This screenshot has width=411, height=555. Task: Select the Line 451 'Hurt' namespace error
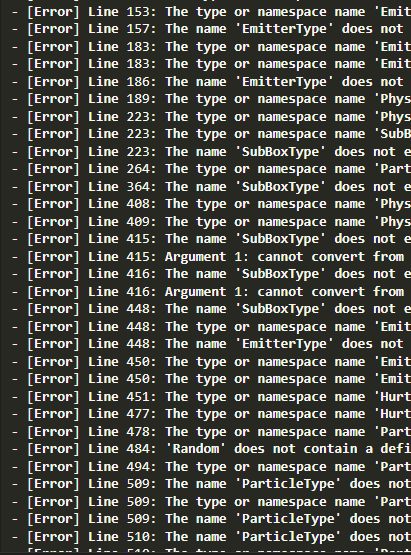coord(211,397)
